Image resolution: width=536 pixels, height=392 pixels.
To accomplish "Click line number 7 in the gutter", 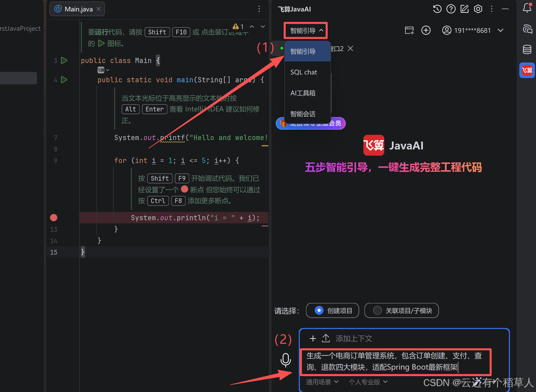I will coord(56,138).
